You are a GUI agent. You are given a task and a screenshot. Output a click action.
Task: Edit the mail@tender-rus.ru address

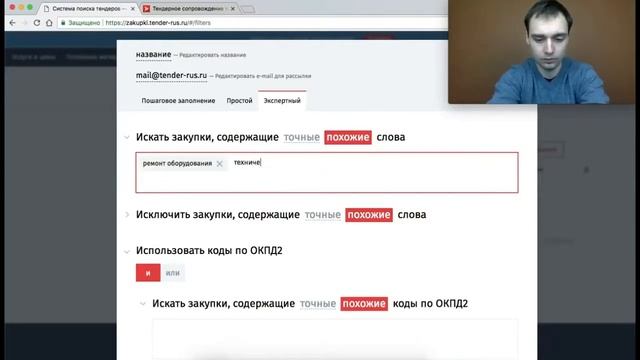click(x=171, y=76)
